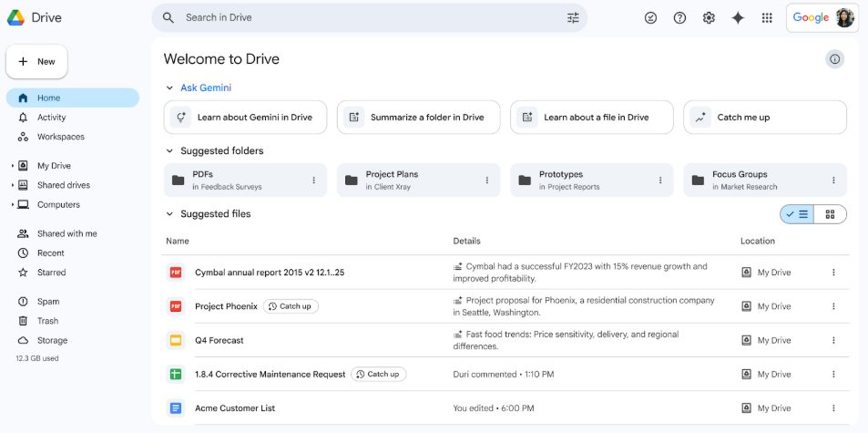Open more actions for Acme Customer List

coord(833,408)
